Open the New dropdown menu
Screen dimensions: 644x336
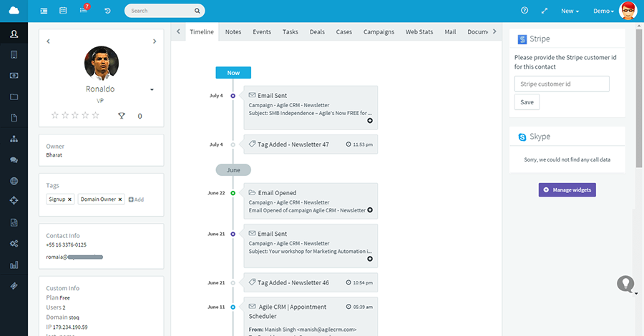pos(570,11)
